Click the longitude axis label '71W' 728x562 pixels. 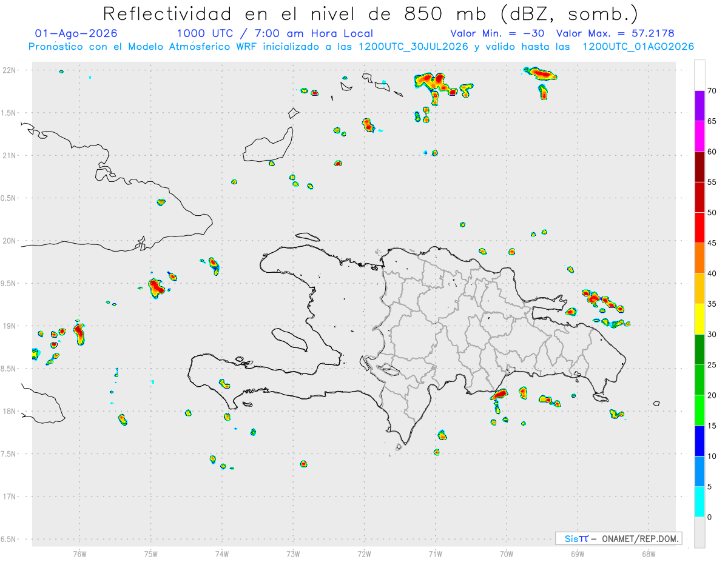tap(435, 554)
